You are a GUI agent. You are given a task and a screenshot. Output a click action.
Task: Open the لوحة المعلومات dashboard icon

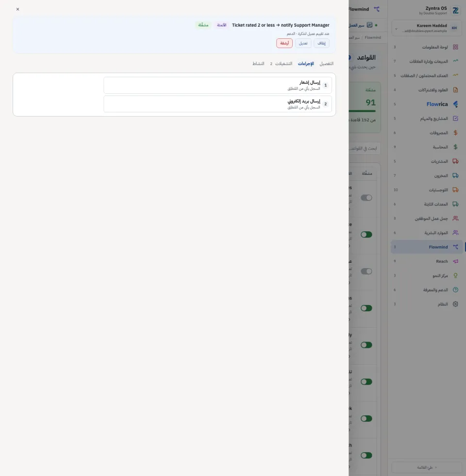[x=455, y=47]
